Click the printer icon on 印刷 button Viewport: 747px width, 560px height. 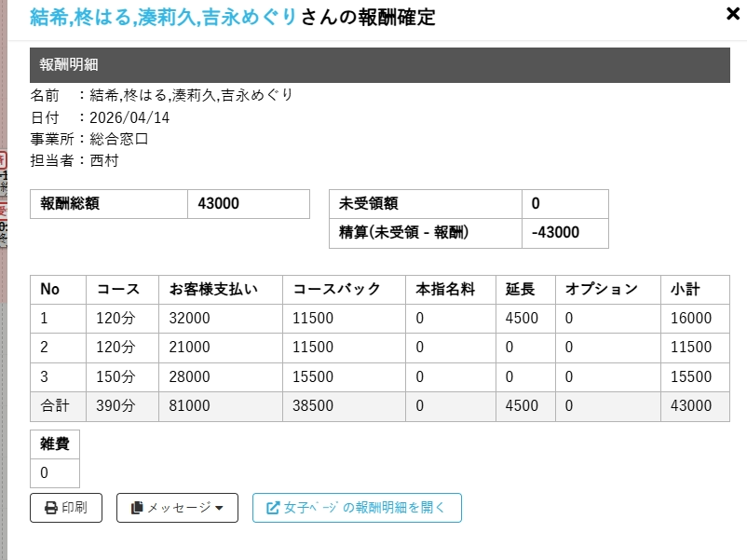pyautogui.click(x=50, y=508)
